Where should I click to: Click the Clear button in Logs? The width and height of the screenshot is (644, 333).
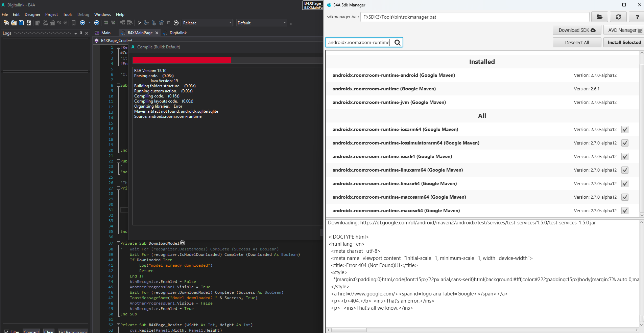[x=49, y=331]
